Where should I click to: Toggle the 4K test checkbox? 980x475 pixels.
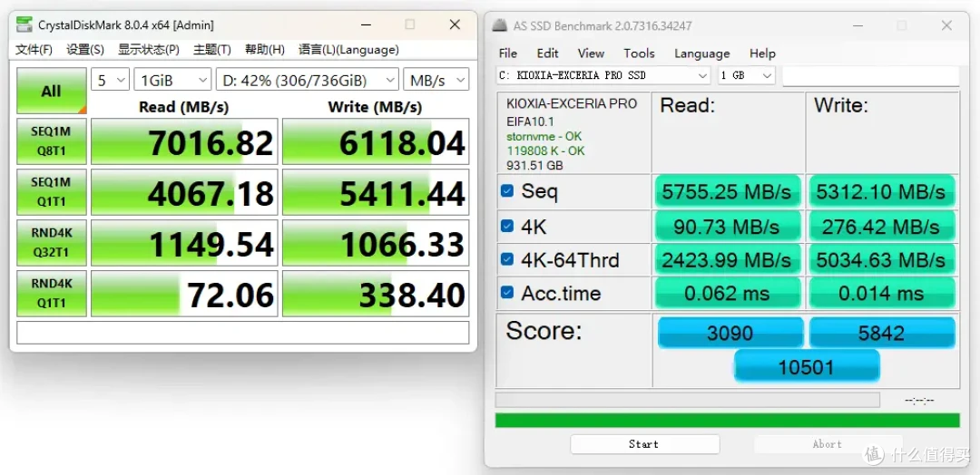click(507, 226)
